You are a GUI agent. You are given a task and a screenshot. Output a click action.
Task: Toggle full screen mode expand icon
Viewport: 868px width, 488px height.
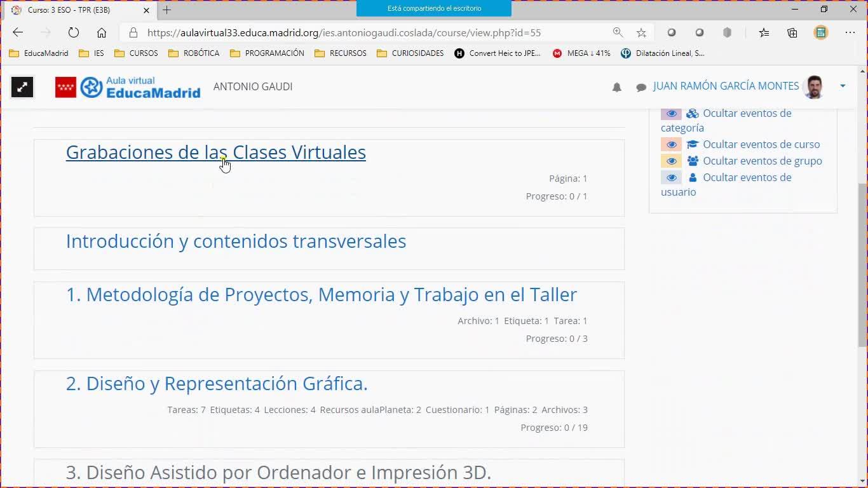click(x=22, y=87)
